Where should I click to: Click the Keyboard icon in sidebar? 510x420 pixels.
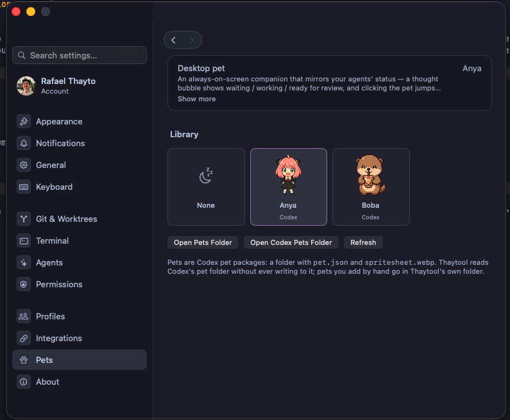[24, 187]
